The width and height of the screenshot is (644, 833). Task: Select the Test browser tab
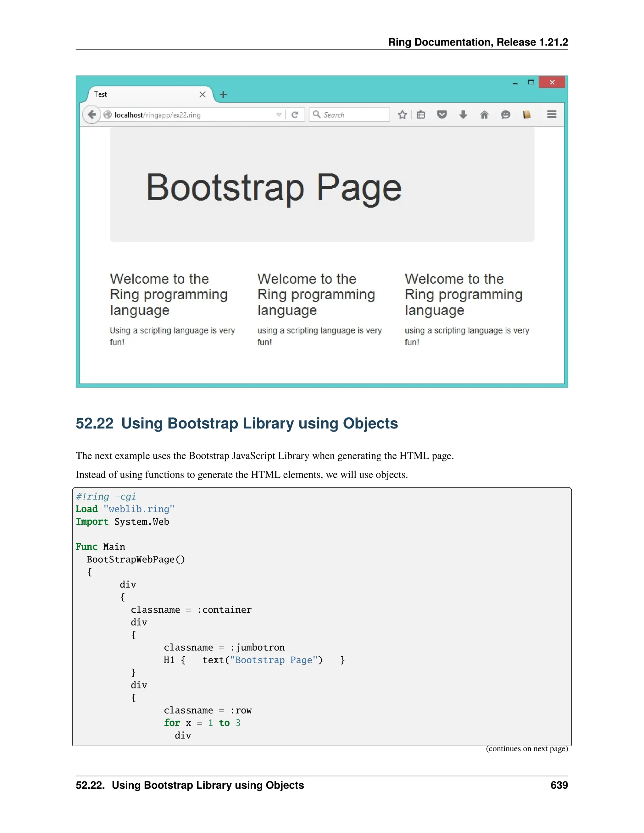point(145,94)
